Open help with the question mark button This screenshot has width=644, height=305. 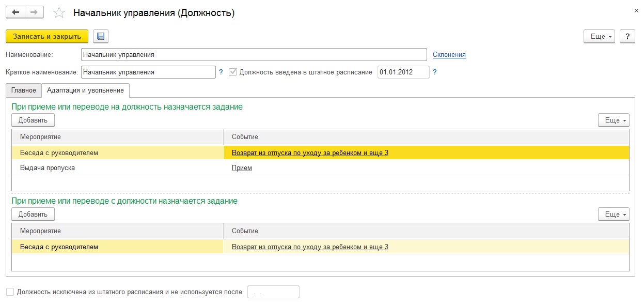click(627, 36)
